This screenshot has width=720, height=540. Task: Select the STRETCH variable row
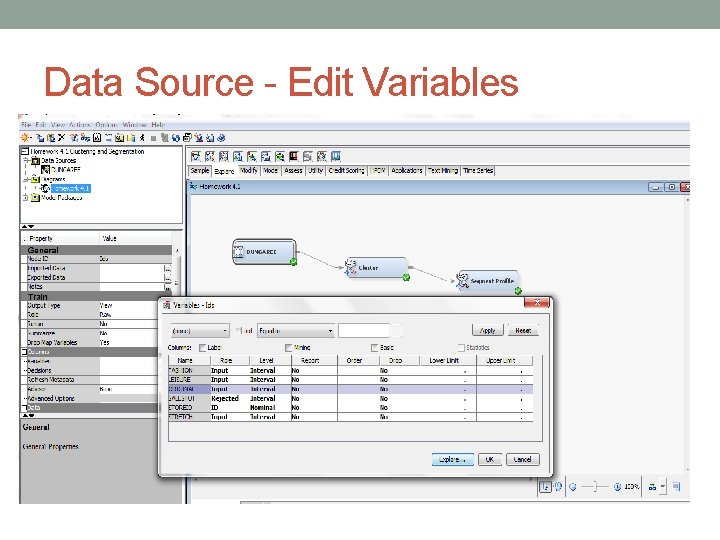[x=351, y=417]
